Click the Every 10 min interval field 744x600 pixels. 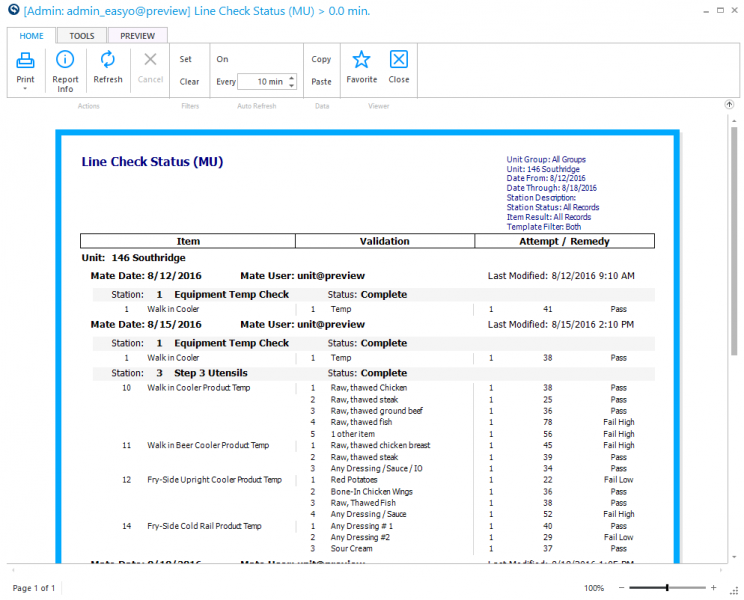(x=267, y=82)
